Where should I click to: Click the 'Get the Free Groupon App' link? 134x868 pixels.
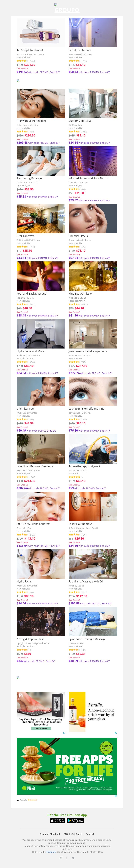coord(67,815)
